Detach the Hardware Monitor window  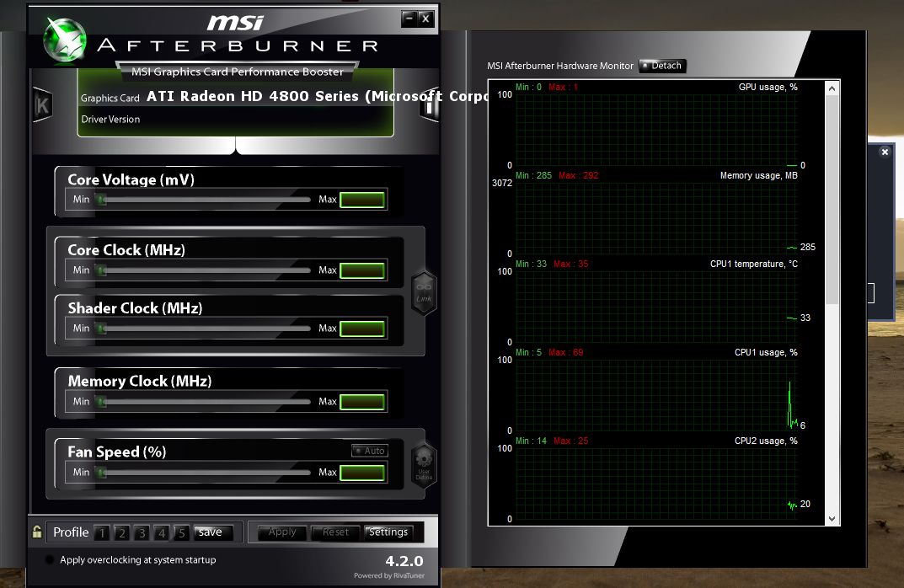[x=662, y=66]
